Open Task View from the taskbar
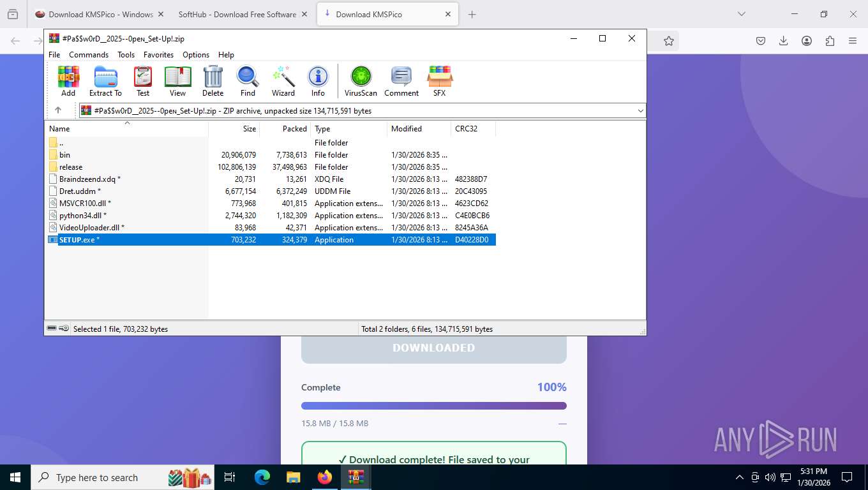 tap(230, 477)
